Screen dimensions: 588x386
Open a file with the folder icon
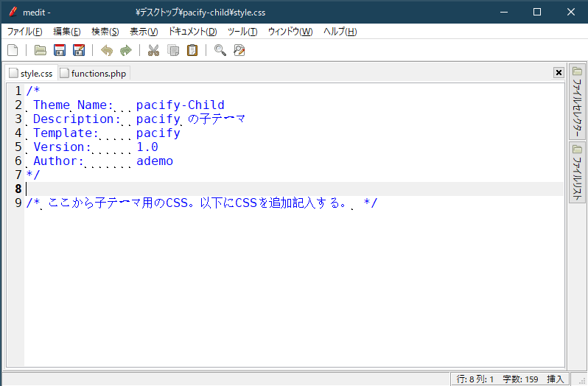40,50
